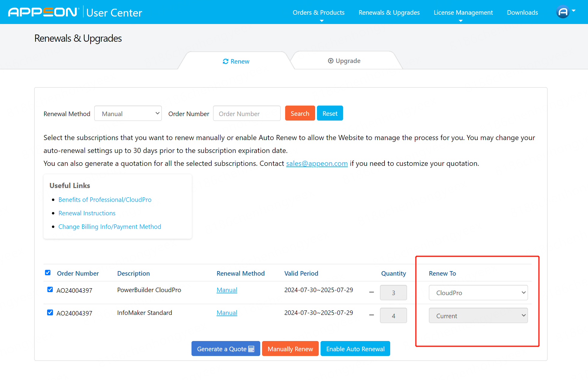Image resolution: width=588 pixels, height=380 pixels.
Task: Open Benefits of Professional/CloudPro link
Action: (105, 200)
